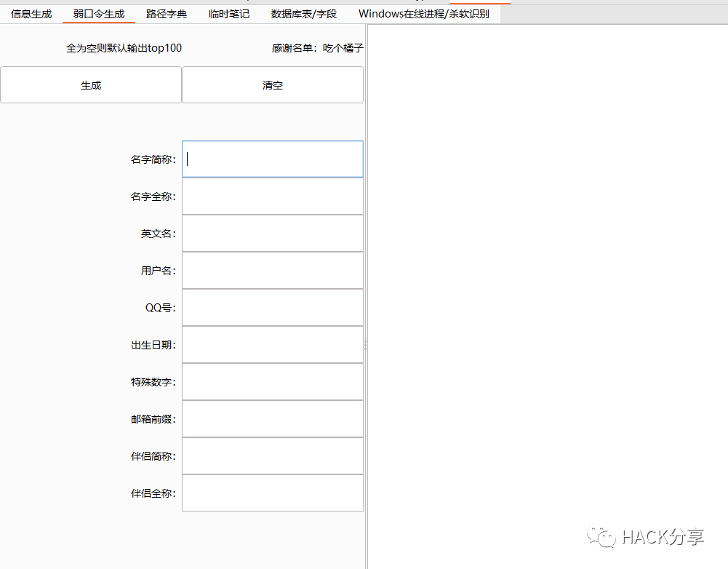
Task: Select the 弱口令生成 tab
Action: coord(99,14)
